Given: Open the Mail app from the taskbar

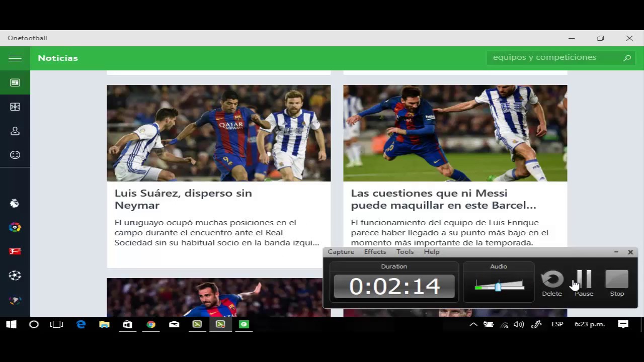Looking at the screenshot, I should point(174,324).
